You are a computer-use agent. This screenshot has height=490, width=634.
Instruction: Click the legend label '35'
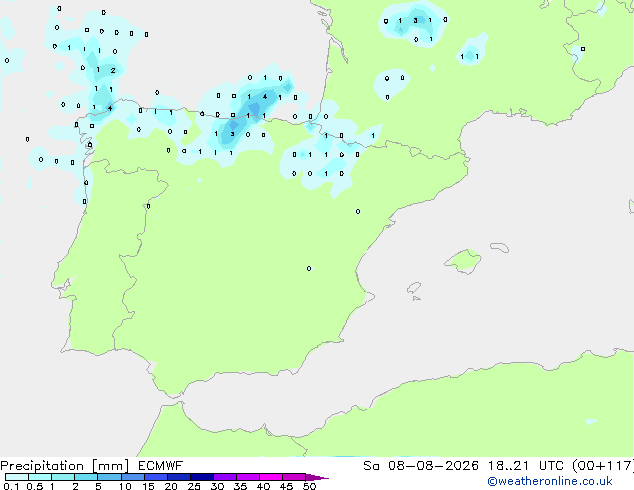[x=240, y=486]
